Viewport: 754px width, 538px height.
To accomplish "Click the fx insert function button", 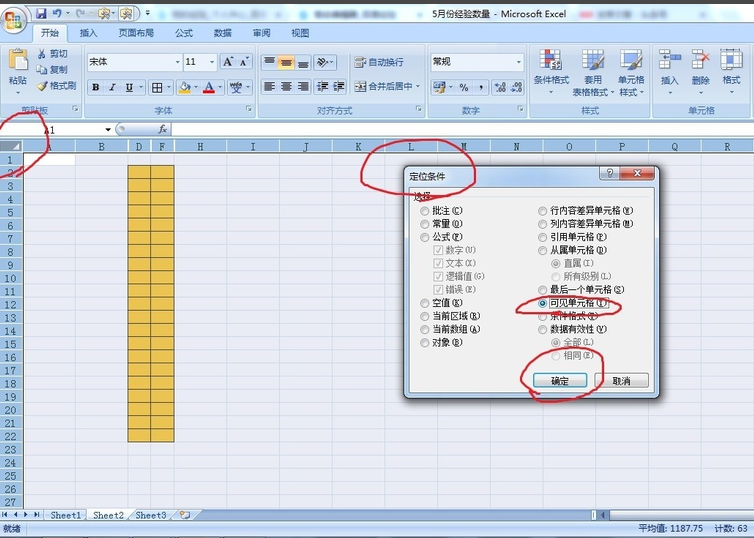I will tap(163, 129).
